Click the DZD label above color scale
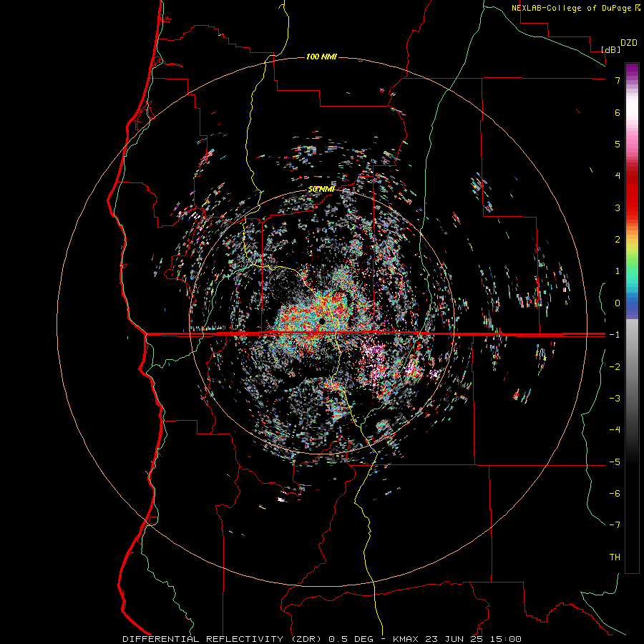The height and width of the screenshot is (644, 644). [x=629, y=43]
